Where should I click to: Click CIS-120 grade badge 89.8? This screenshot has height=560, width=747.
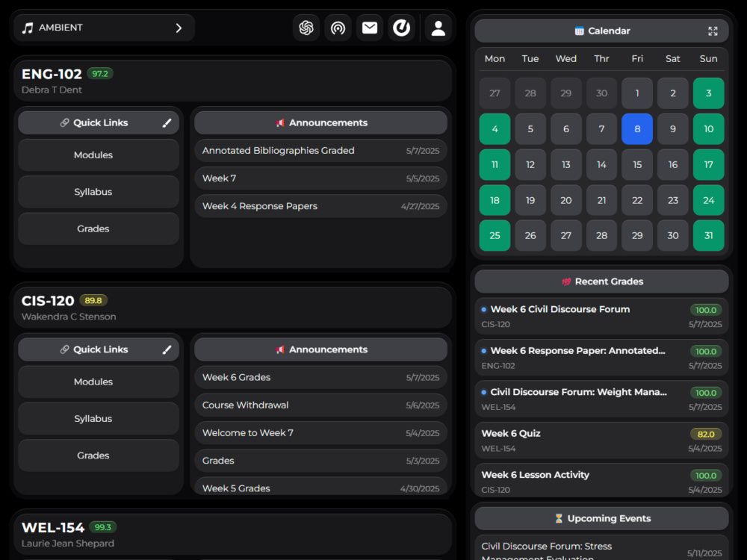click(93, 300)
